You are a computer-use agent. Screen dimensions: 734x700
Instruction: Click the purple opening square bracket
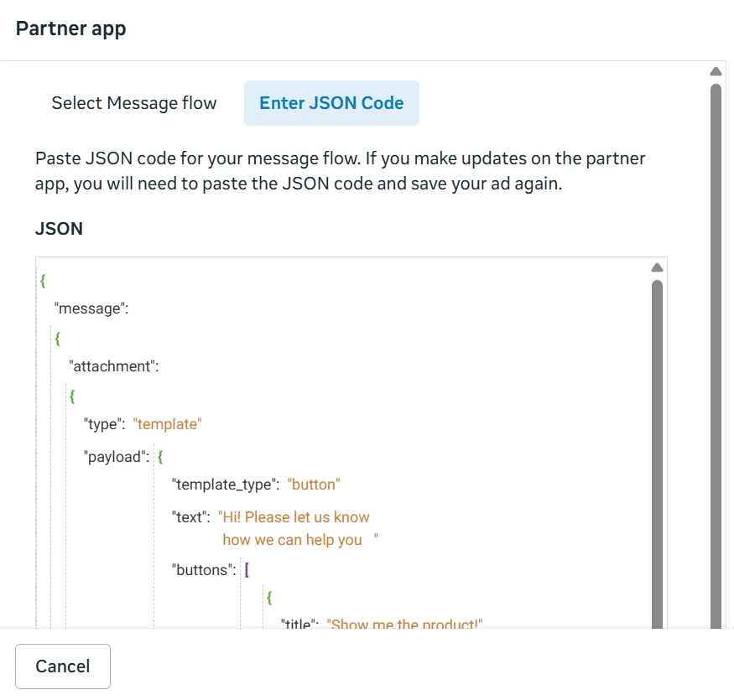[247, 570]
